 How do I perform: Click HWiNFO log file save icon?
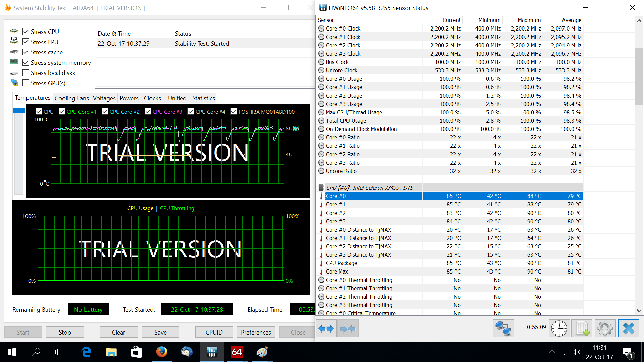(582, 328)
